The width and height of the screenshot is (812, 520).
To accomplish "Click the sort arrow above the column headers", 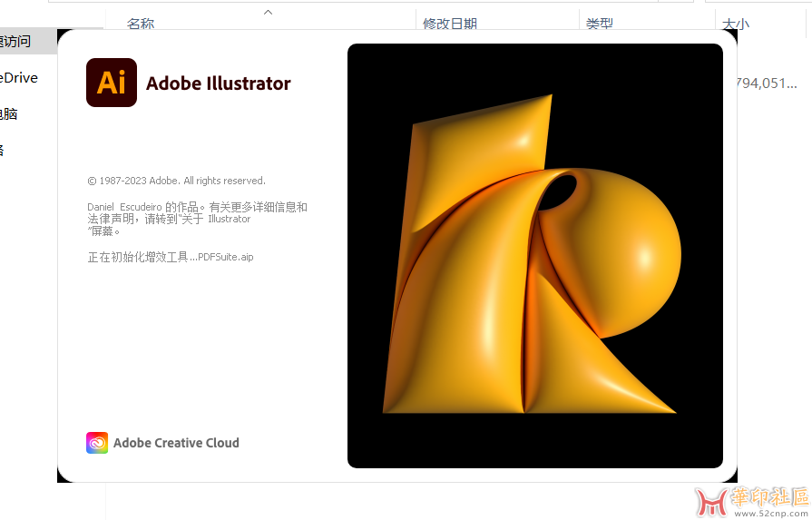I will (268, 12).
